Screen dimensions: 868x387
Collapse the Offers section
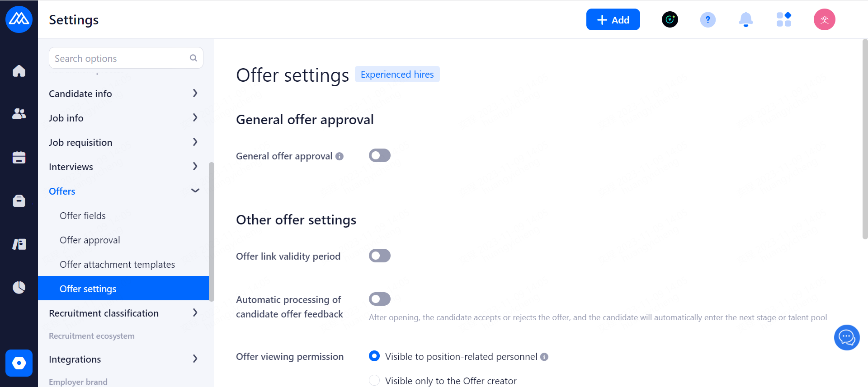[195, 191]
